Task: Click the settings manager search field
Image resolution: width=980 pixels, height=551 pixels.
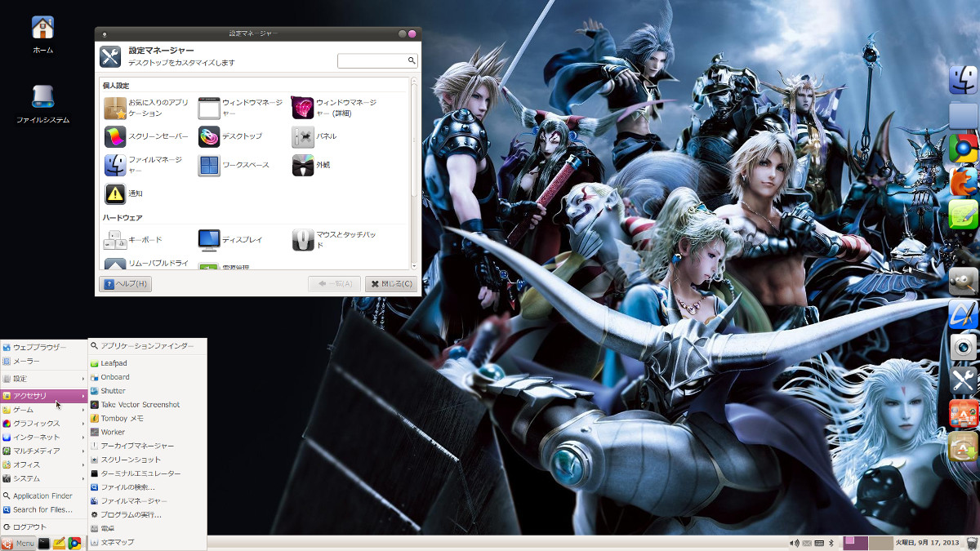Action: point(377,61)
